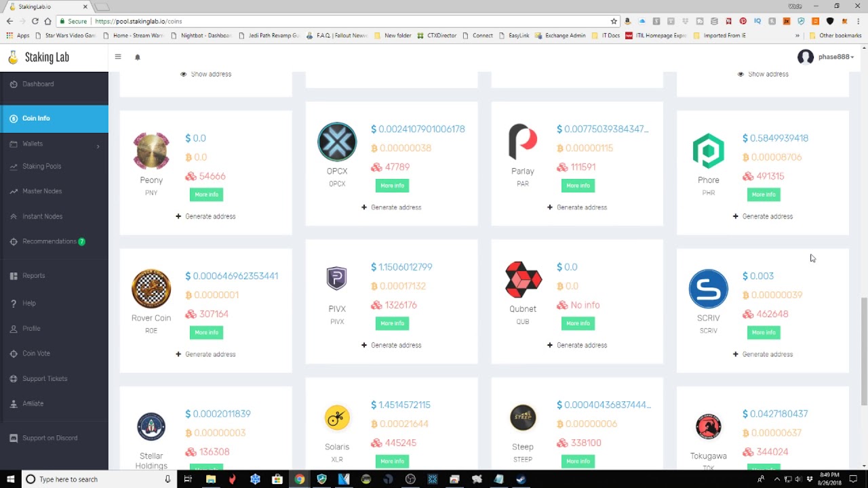
Task: Click the PIVX coin logo
Action: [x=337, y=279]
